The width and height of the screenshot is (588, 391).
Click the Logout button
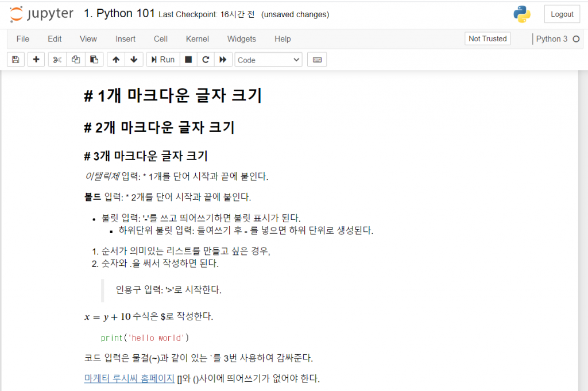tap(562, 14)
